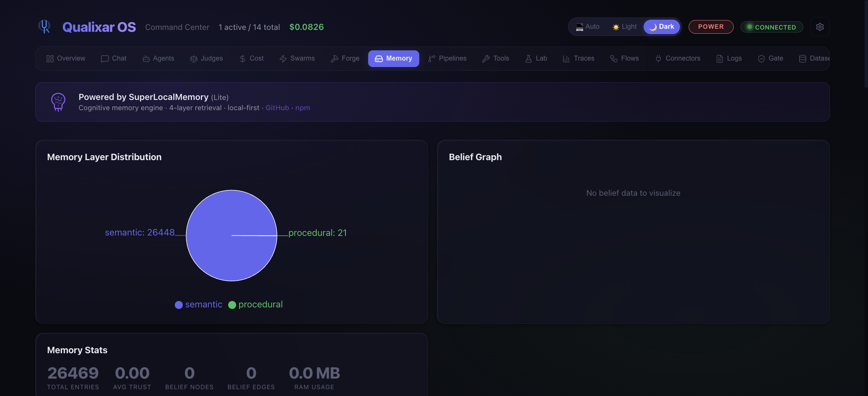Click the Forge hammer icon
868x396 pixels.
pyautogui.click(x=334, y=59)
